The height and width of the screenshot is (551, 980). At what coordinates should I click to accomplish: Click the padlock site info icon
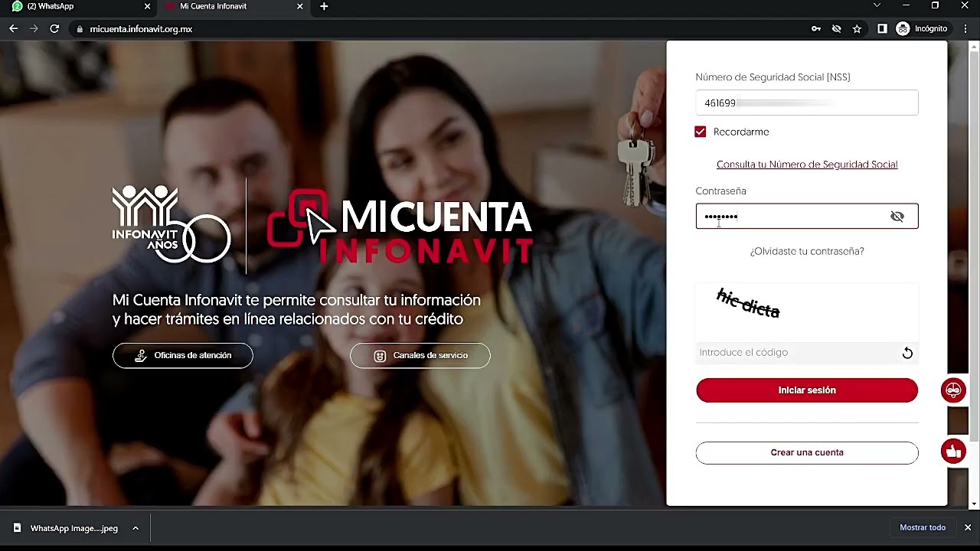(x=80, y=29)
